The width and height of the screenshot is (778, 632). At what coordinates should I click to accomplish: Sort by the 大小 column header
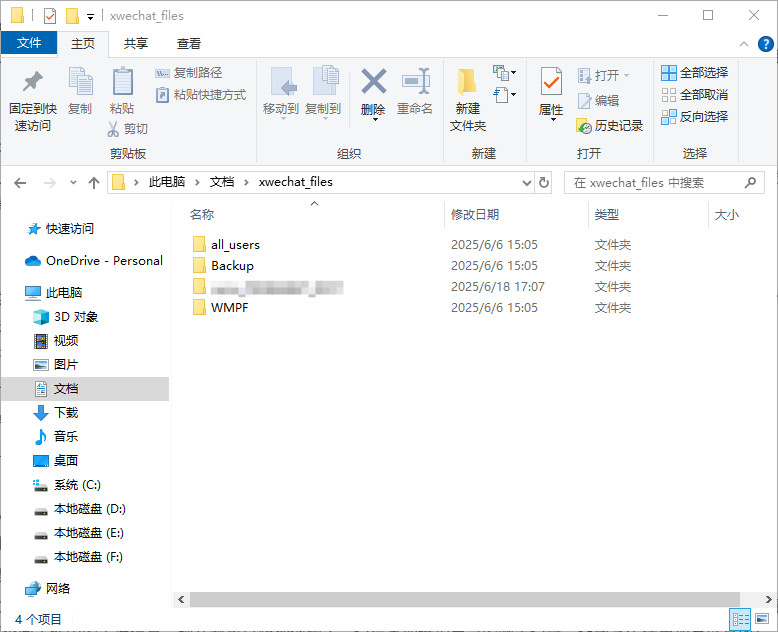pyautogui.click(x=727, y=215)
